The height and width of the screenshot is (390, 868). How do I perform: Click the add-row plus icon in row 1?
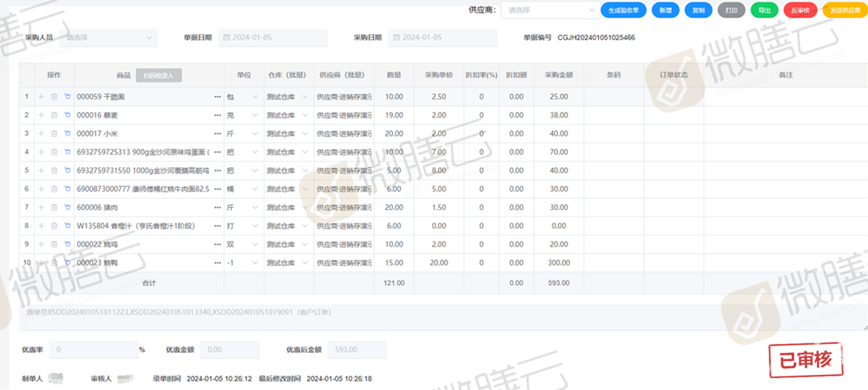tap(41, 96)
